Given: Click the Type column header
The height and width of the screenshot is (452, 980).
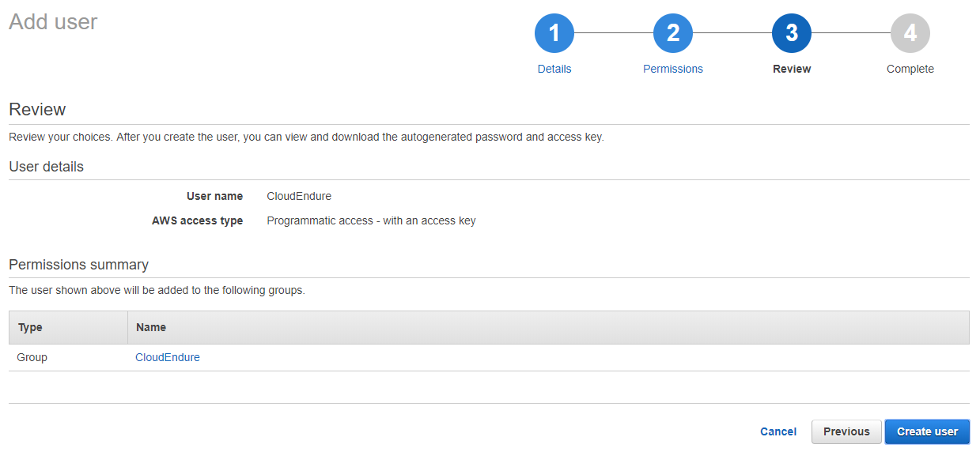Looking at the screenshot, I should (31, 327).
